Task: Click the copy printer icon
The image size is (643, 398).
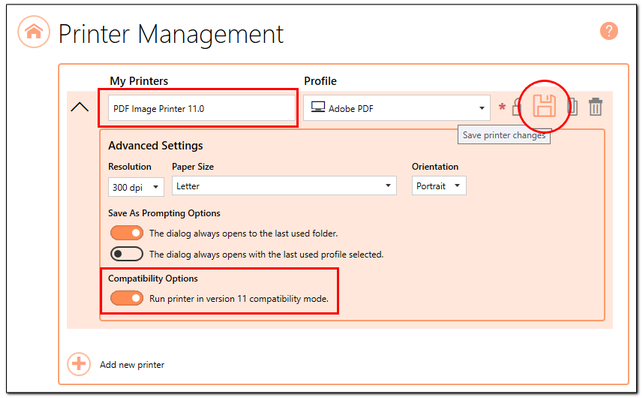Action: pyautogui.click(x=573, y=107)
